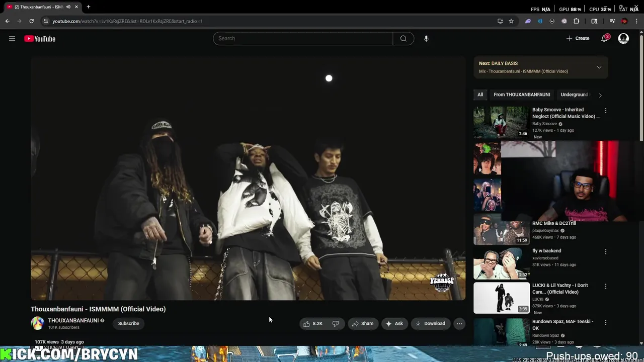The height and width of the screenshot is (362, 644).
Task: Click into the YouTube search field
Action: (303, 39)
